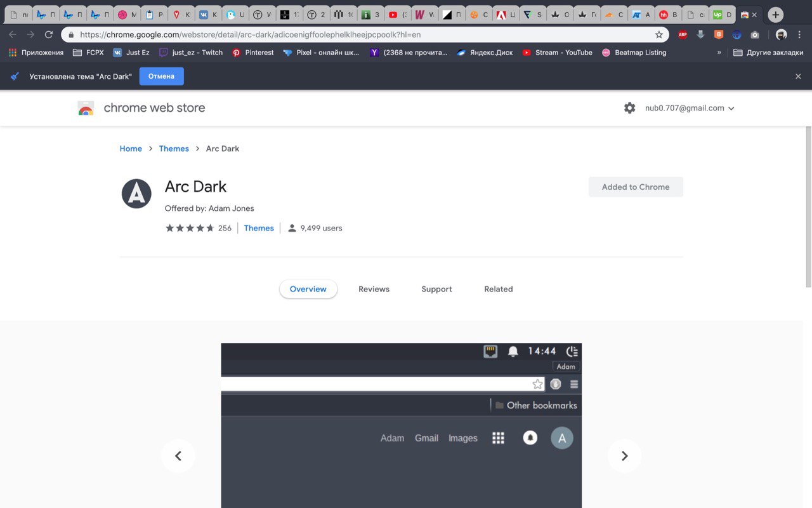Click the Added to Chrome button
This screenshot has height=508, width=812.
point(636,187)
